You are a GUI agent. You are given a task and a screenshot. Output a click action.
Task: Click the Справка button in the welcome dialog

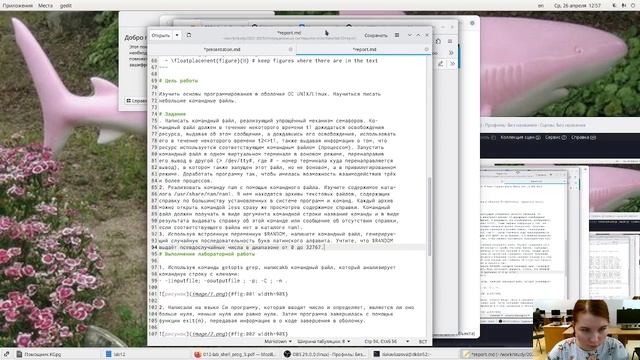click(x=136, y=100)
